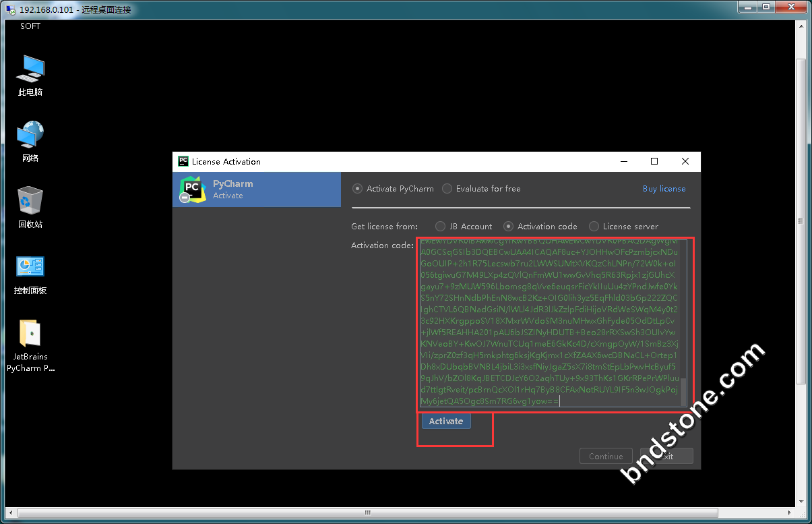Click the PyCharm logo in the product list
812x524 pixels.
point(193,189)
